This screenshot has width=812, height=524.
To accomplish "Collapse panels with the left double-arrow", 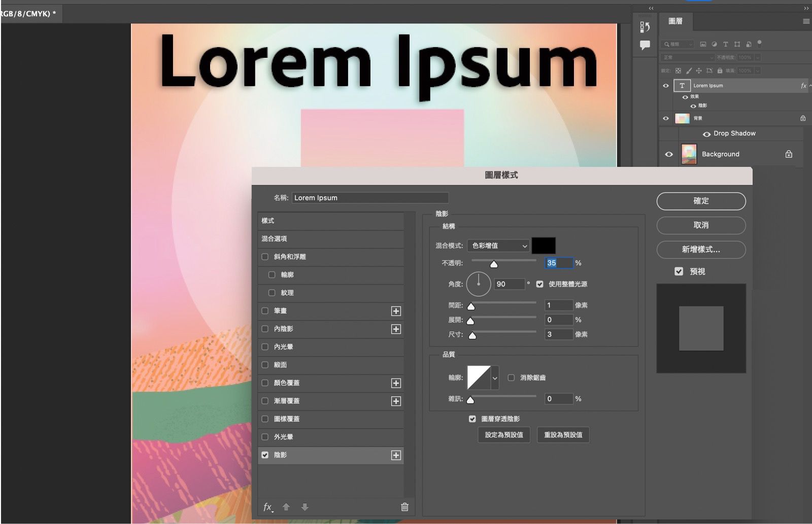I will (651, 8).
